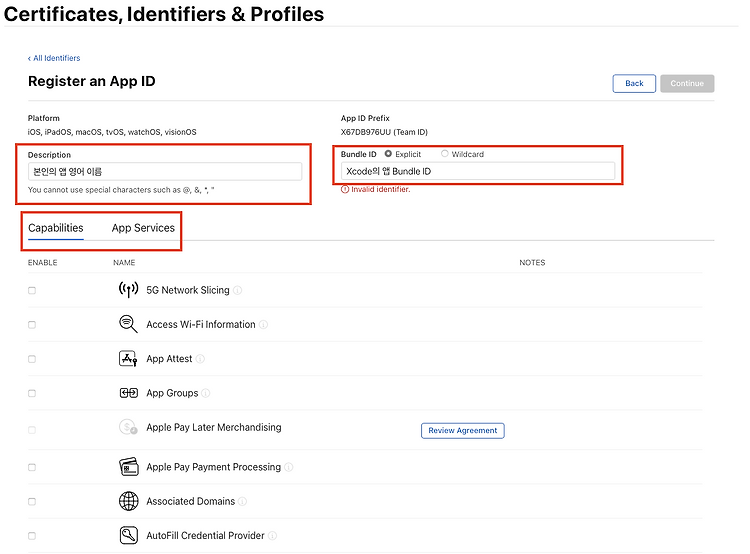Click the App Attest icon

point(128,359)
